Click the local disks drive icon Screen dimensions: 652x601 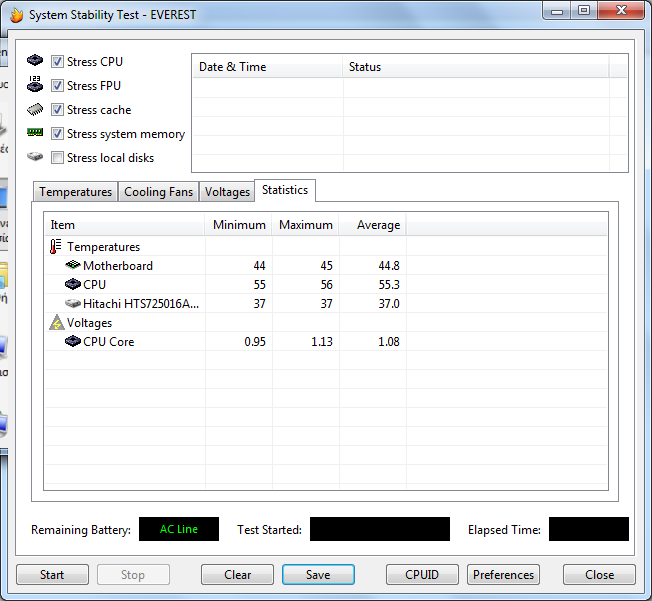click(x=35, y=157)
